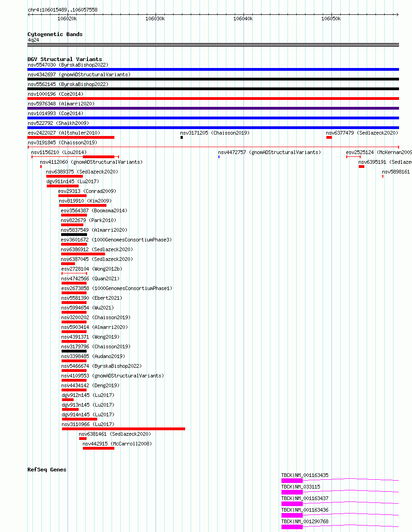The height and width of the screenshot is (532, 412).
Task: Select nsv5903414 (Almarri2020) label
Action: (x=94, y=328)
